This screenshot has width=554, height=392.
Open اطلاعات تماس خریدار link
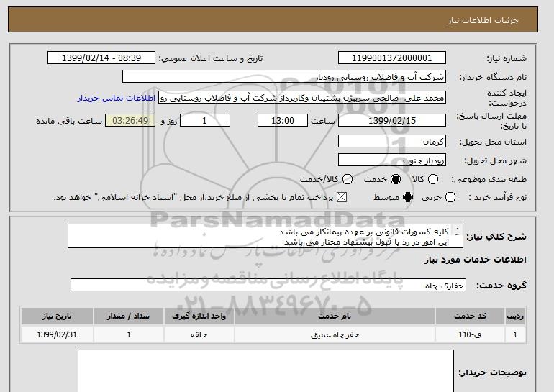117,98
